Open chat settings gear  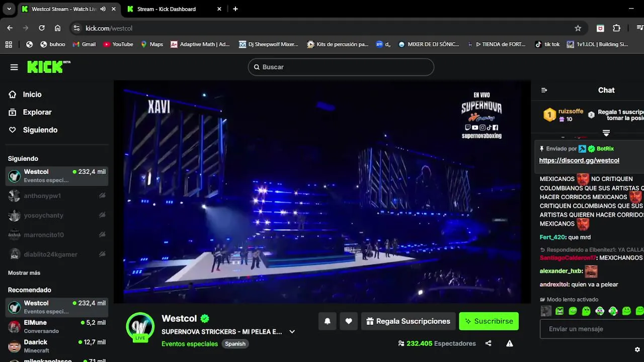[637, 349]
